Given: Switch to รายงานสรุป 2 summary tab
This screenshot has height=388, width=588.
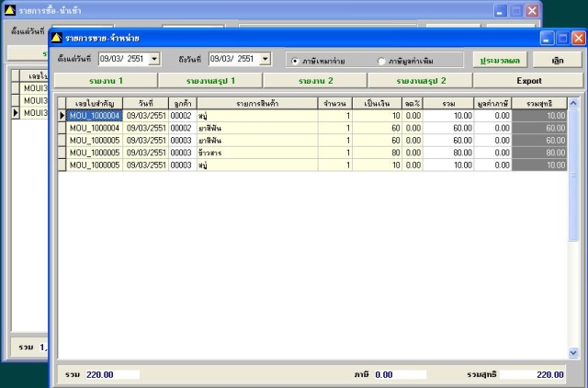Looking at the screenshot, I should tap(421, 80).
